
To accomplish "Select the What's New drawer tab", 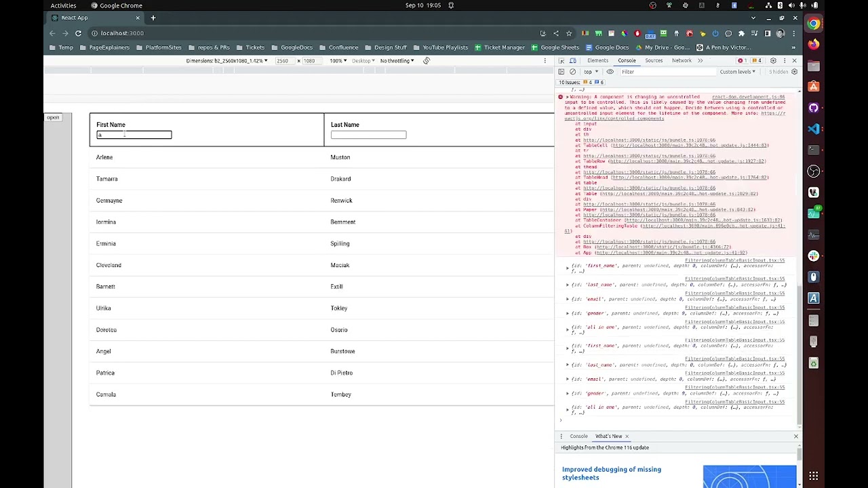I will 608,436.
